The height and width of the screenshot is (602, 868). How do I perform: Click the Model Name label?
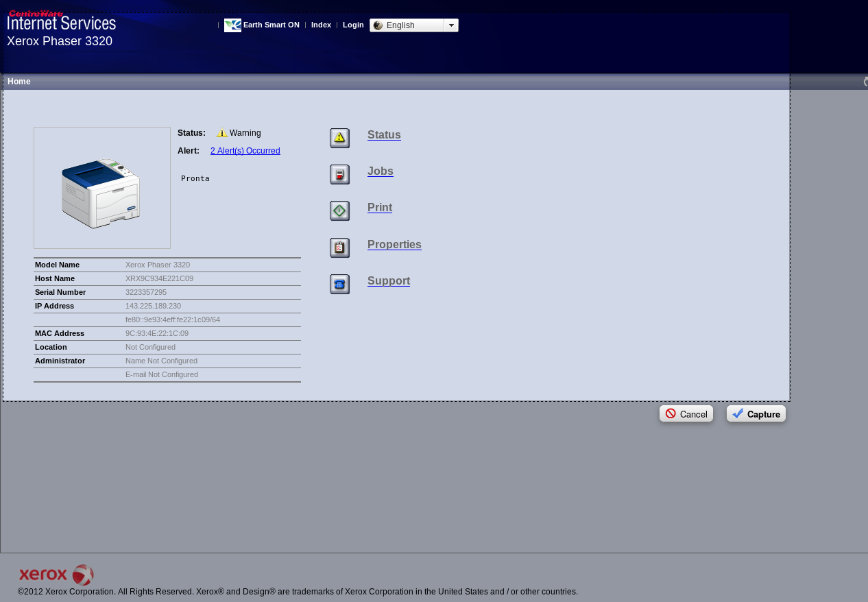click(x=57, y=265)
